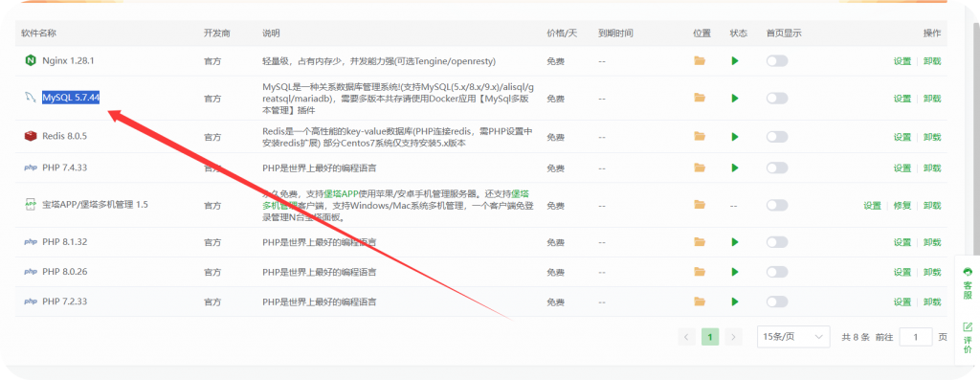980x380 pixels.
Task: Open folder location for PHP 8.0.26
Action: [700, 272]
